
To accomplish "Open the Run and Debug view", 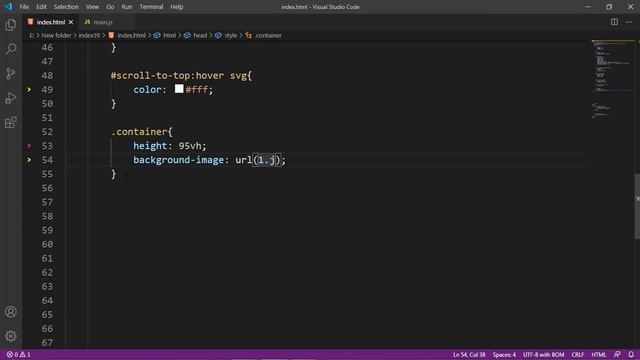I will click(x=11, y=98).
